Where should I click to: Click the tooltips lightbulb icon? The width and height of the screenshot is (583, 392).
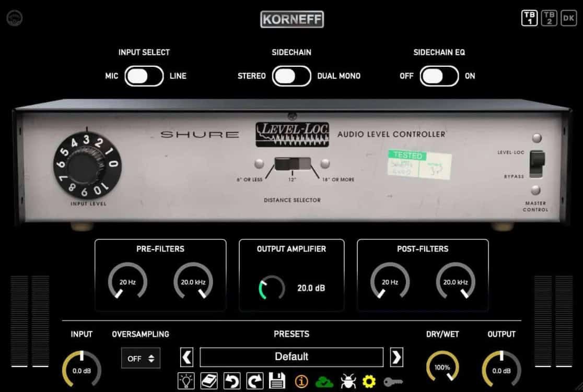(186, 381)
